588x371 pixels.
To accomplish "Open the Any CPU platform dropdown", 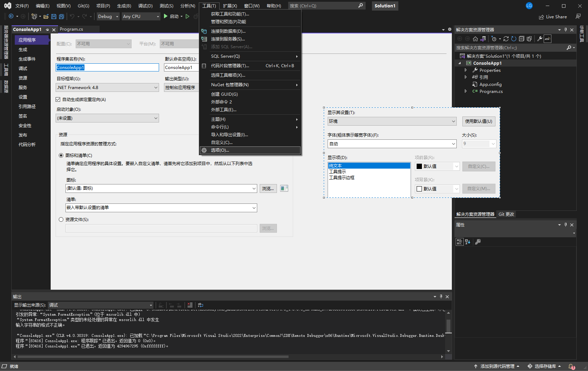I will click(141, 17).
